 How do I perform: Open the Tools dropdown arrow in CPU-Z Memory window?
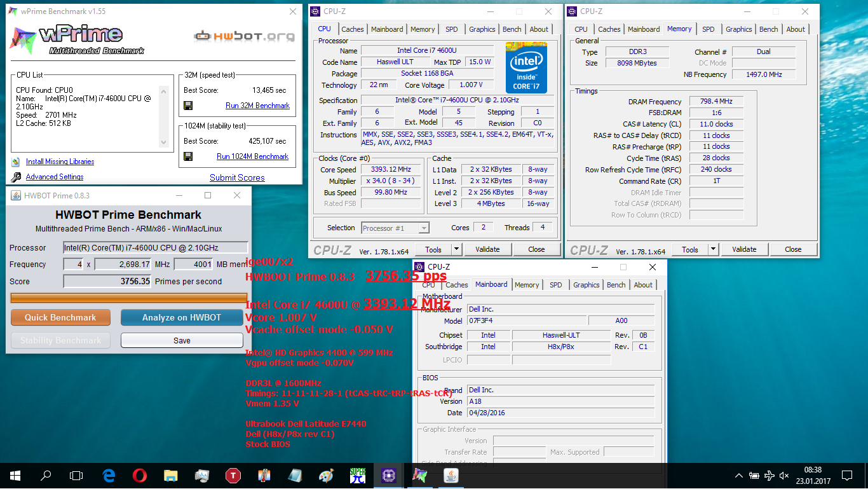point(713,249)
